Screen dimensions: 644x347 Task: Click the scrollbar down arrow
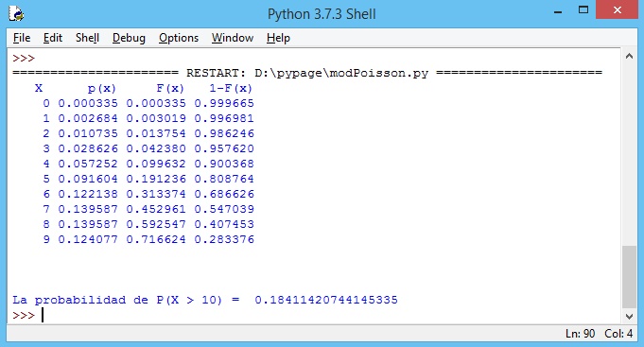629,316
